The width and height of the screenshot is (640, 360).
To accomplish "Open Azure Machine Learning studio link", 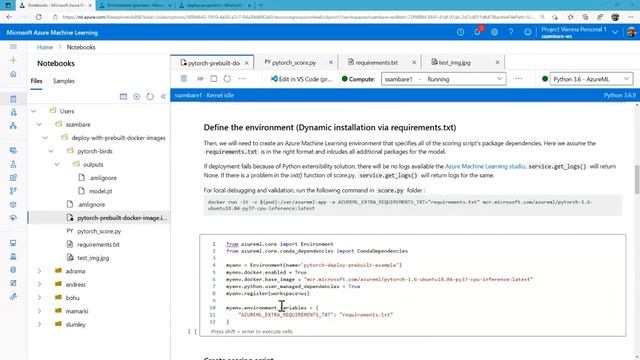I will [485, 166].
